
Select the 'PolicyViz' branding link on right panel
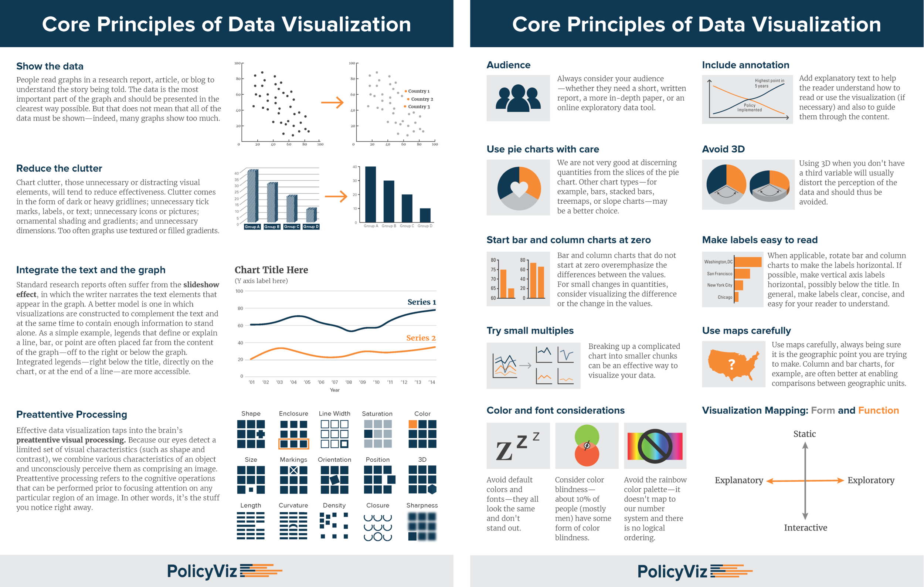pyautogui.click(x=692, y=571)
